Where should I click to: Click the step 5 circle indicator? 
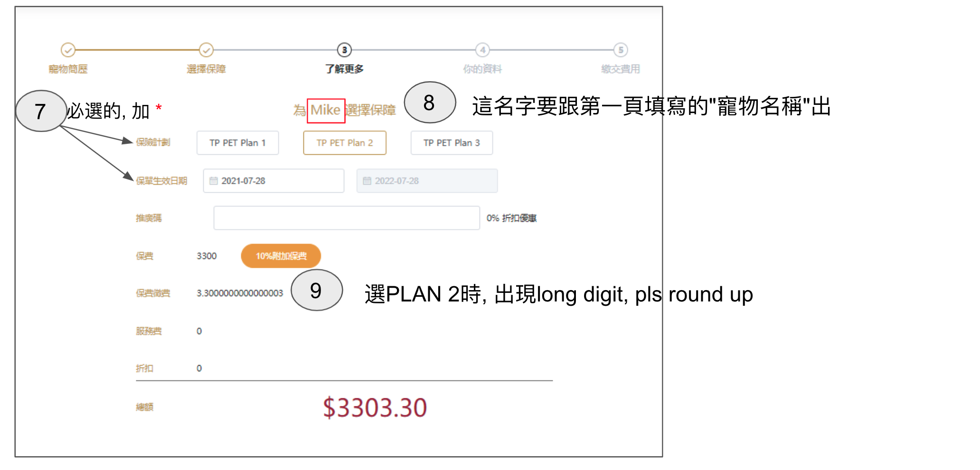pos(621,50)
